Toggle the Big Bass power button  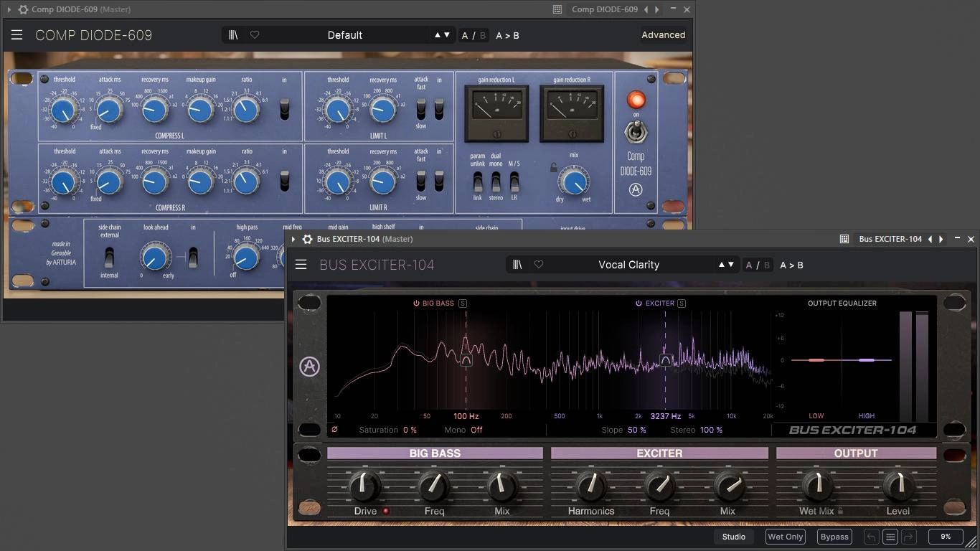click(x=416, y=303)
